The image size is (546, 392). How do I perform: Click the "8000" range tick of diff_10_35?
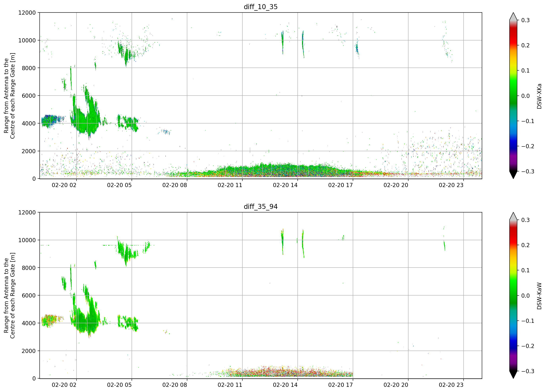coord(29,68)
